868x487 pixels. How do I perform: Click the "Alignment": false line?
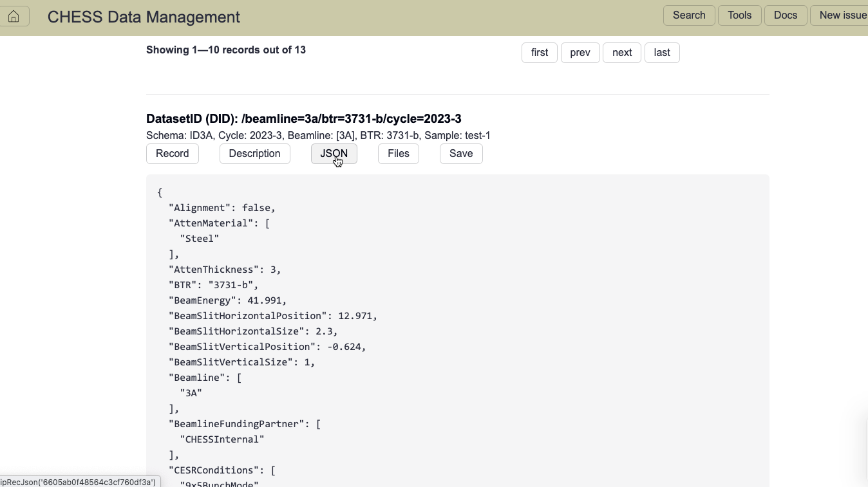(x=222, y=208)
